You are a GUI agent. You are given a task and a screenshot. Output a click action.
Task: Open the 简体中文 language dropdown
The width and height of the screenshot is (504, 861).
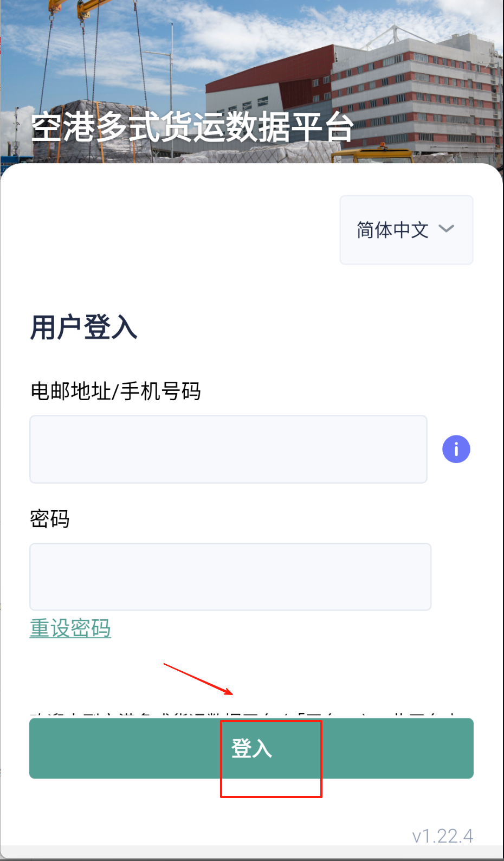pos(406,230)
